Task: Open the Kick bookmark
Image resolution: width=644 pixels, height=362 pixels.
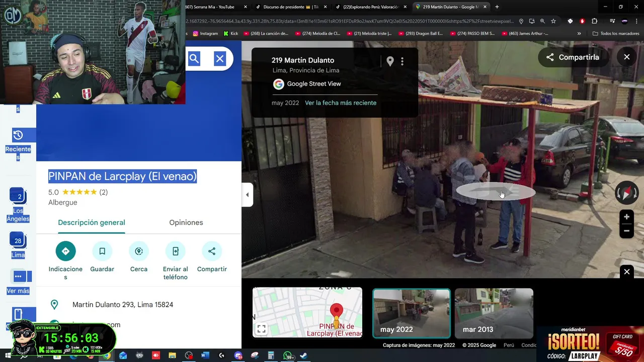Action: (230, 34)
